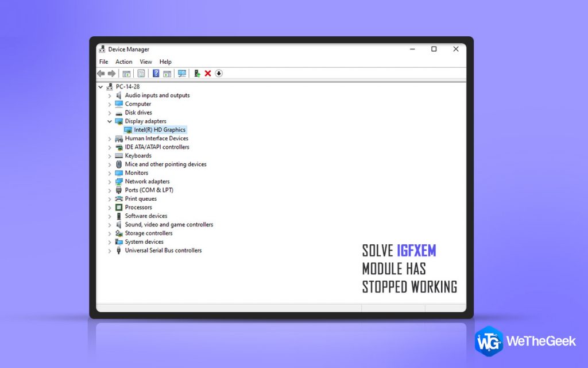Open the File menu
This screenshot has height=368, width=588.
[x=103, y=62]
